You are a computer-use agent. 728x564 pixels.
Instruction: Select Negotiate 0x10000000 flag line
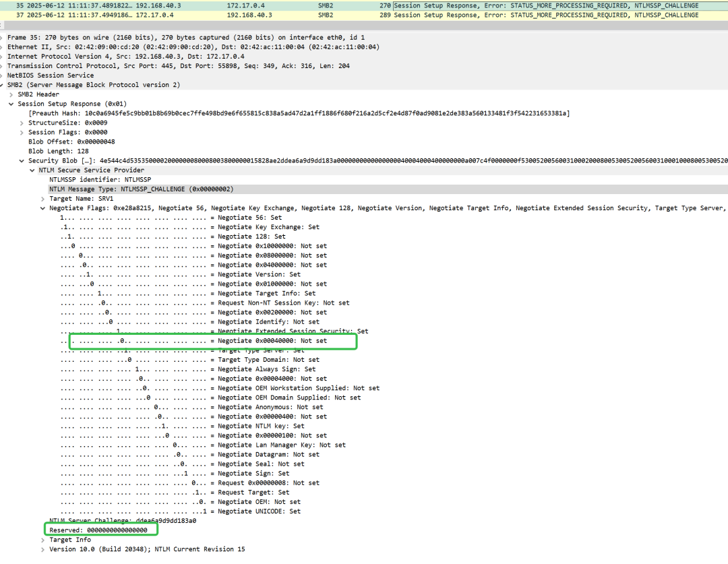193,246
